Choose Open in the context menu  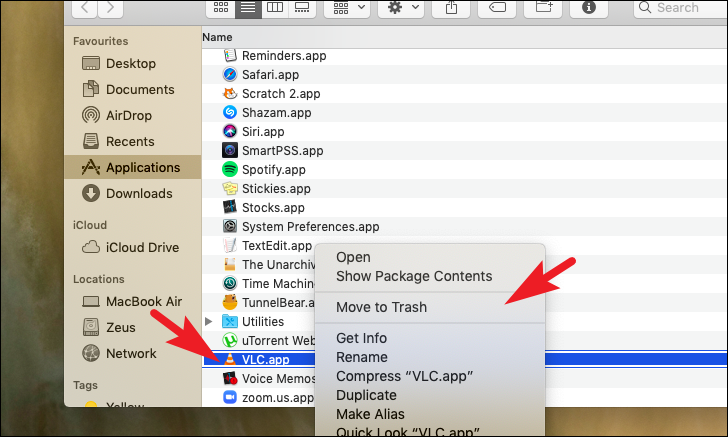point(430,257)
